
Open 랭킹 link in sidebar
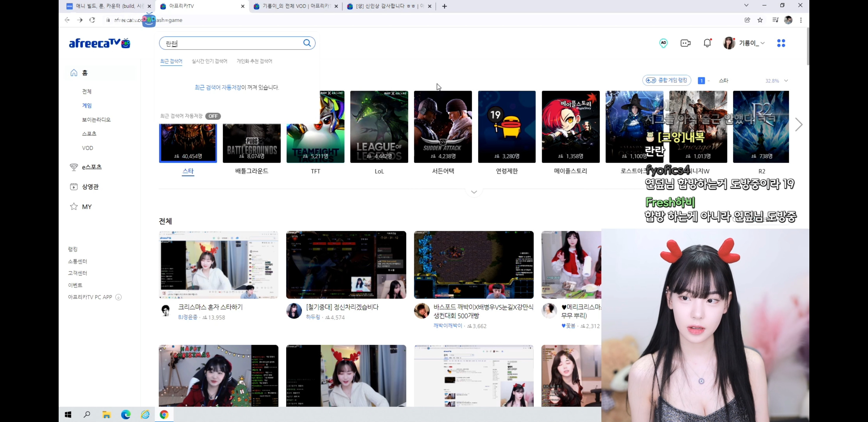point(73,249)
